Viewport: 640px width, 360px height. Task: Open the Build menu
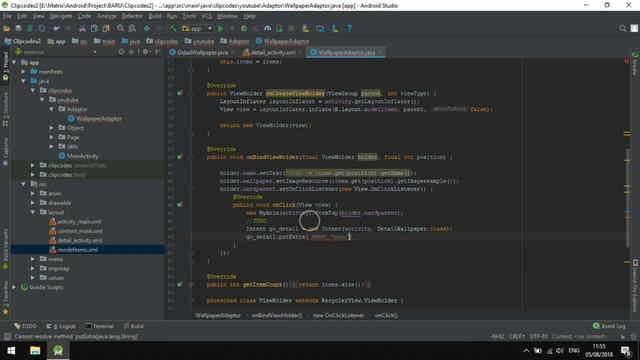point(155,16)
